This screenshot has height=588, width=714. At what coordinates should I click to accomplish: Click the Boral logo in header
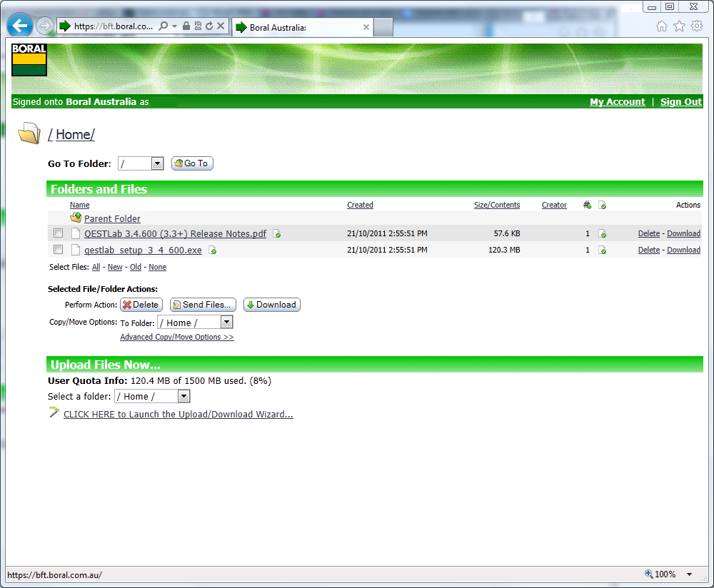point(29,60)
